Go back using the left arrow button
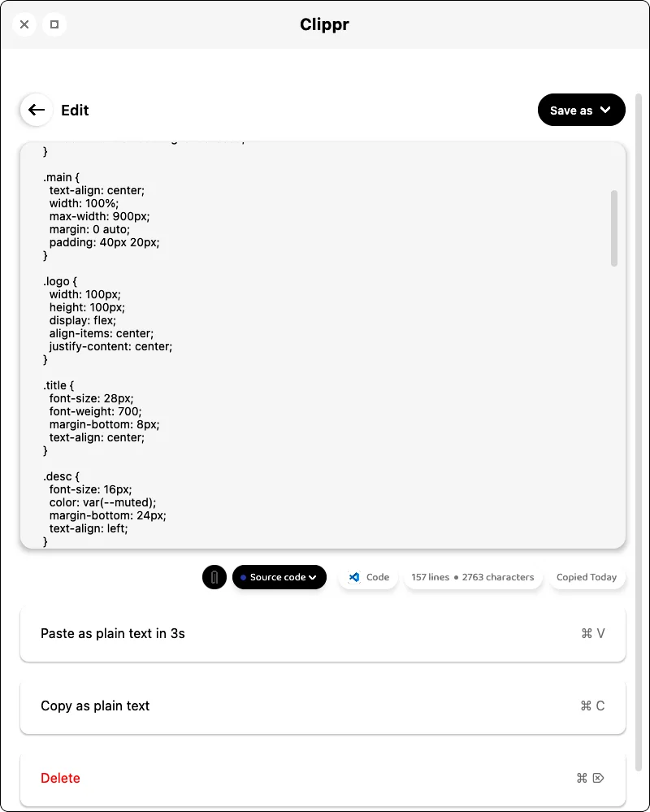The image size is (650, 812). pyautogui.click(x=37, y=110)
